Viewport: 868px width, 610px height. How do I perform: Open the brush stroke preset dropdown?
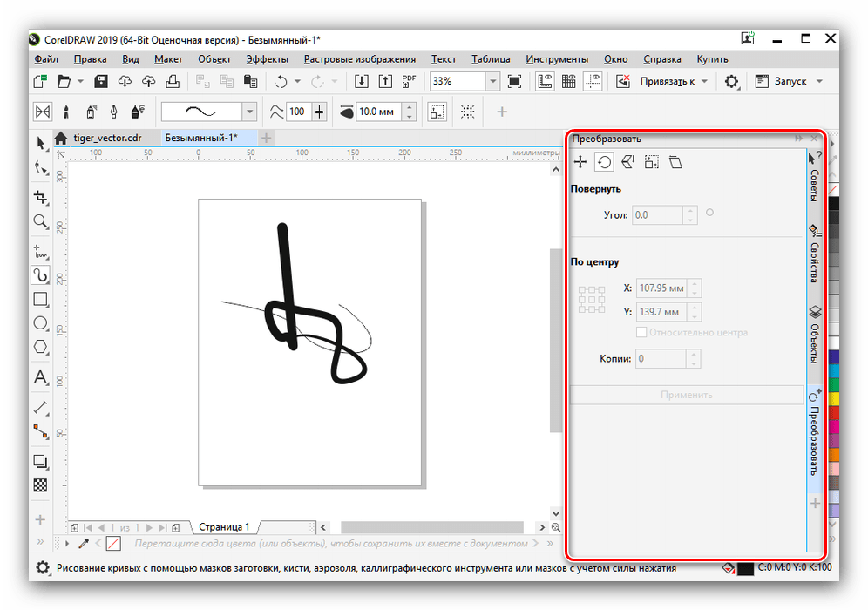coord(249,112)
